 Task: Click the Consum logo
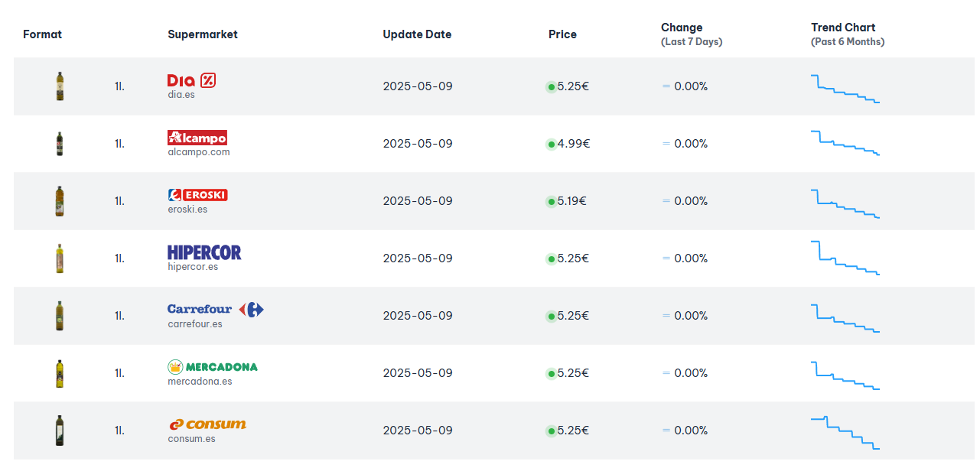pos(207,424)
